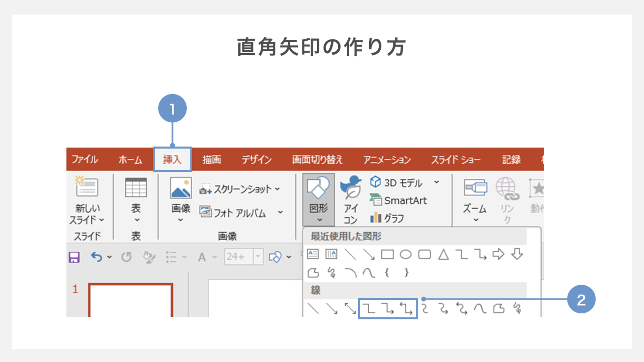Insert a グラフ chart

coord(387,218)
